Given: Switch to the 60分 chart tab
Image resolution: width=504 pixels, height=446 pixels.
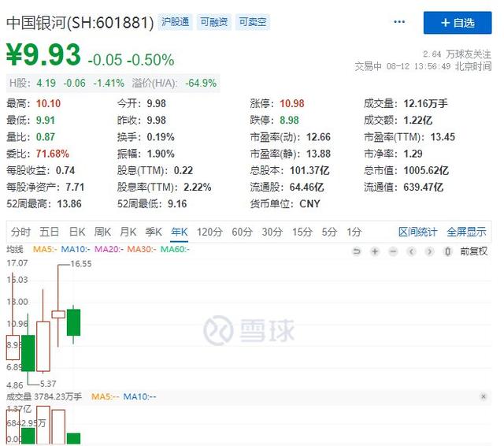Looking at the screenshot, I should pyautogui.click(x=242, y=232).
